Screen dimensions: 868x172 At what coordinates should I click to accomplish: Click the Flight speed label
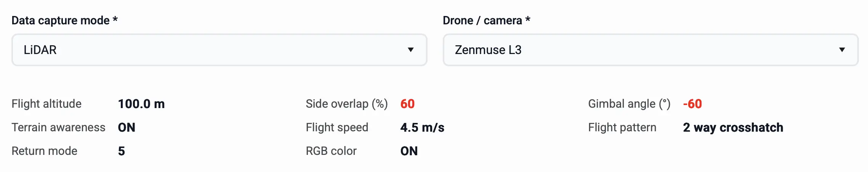(337, 127)
